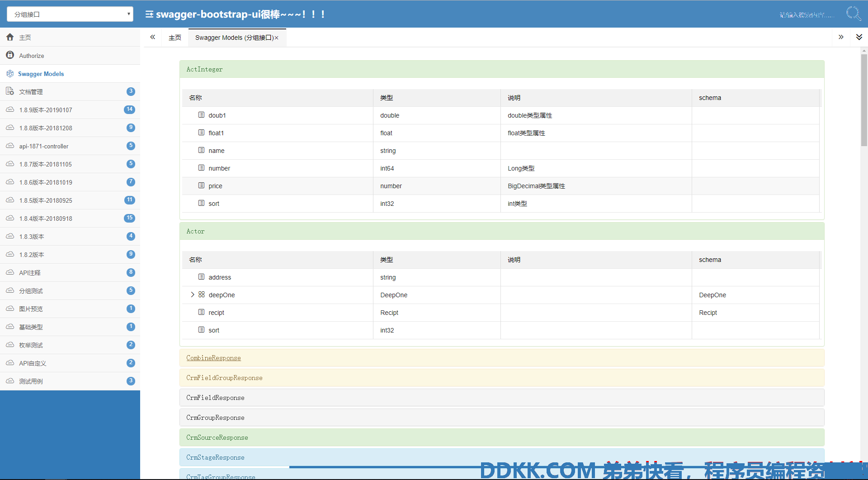868x480 pixels.
Task: Click cloud icon for 1.8.9版本-20190107
Action: click(x=10, y=109)
